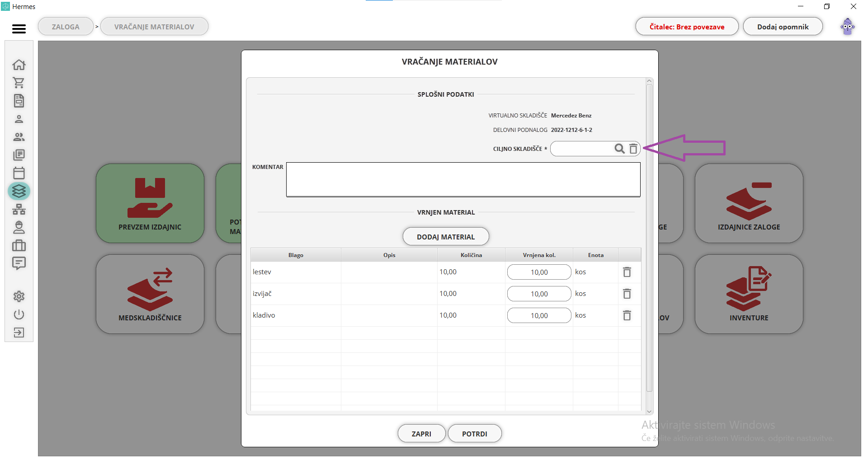Open the hierarchy structure sidebar icon
This screenshot has width=868, height=464.
pyautogui.click(x=19, y=209)
